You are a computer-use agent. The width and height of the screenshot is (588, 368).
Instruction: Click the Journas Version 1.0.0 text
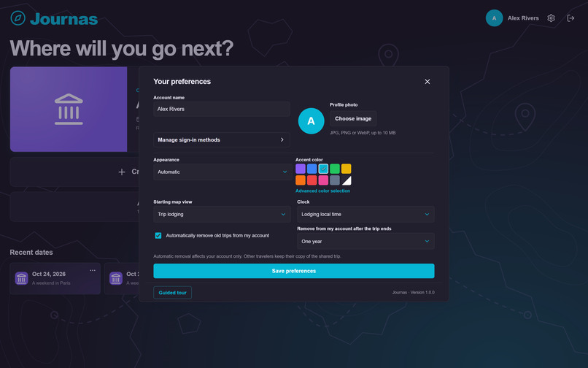click(x=413, y=292)
